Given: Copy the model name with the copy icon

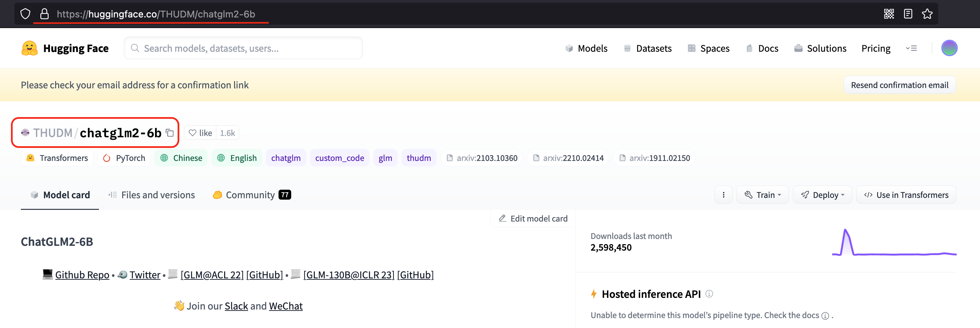Looking at the screenshot, I should pyautogui.click(x=170, y=133).
